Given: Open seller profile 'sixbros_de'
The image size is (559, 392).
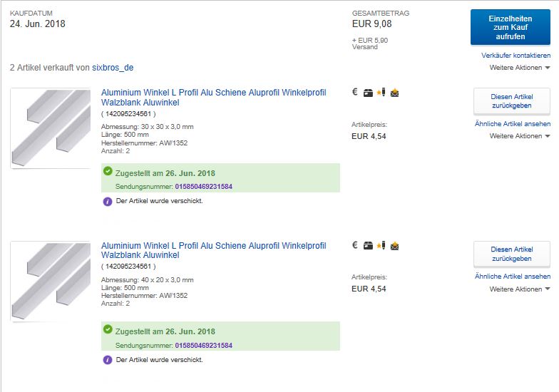Looking at the screenshot, I should tap(113, 68).
